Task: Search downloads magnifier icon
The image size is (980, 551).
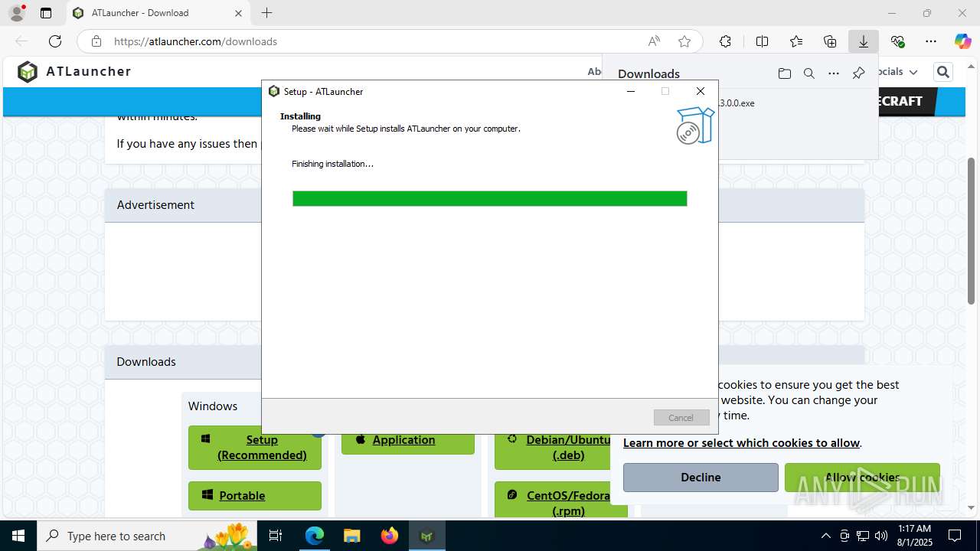Action: 809,73
